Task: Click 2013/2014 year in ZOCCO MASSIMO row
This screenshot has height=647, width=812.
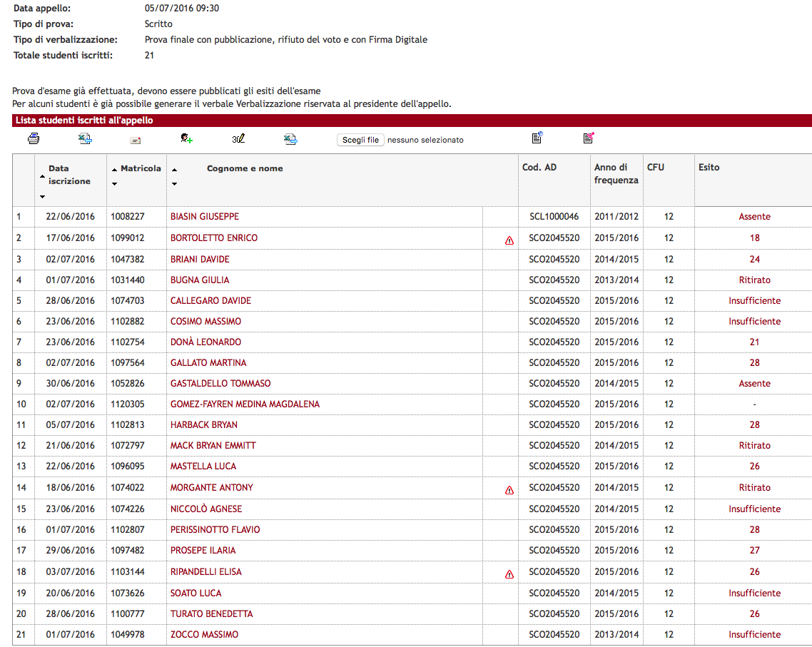Action: (616, 635)
